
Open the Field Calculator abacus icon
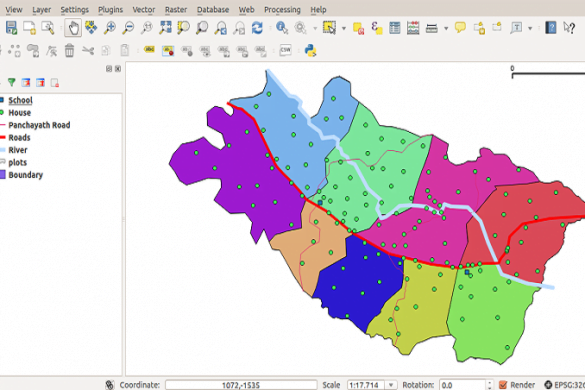coord(413,28)
